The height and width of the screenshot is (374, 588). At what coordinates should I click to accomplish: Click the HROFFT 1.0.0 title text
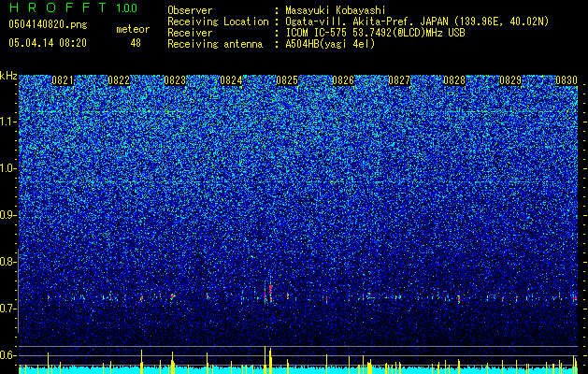pos(74,7)
